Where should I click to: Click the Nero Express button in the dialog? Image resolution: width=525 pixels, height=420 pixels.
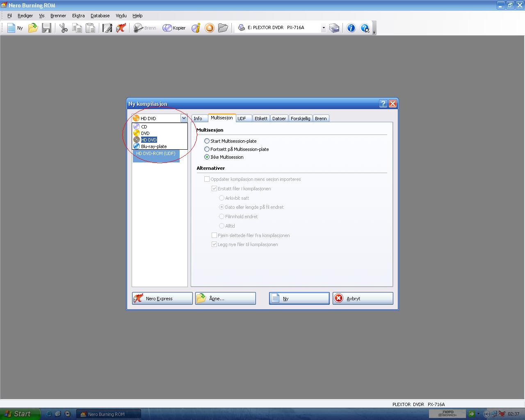(162, 298)
